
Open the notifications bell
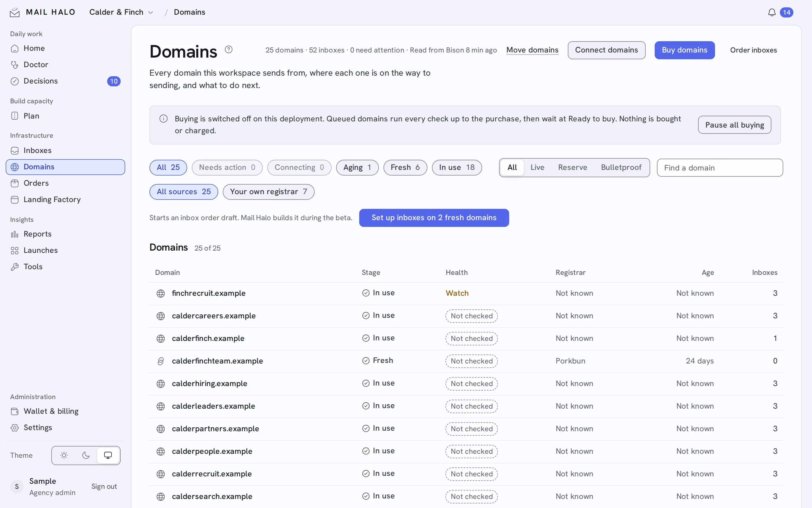point(771,12)
